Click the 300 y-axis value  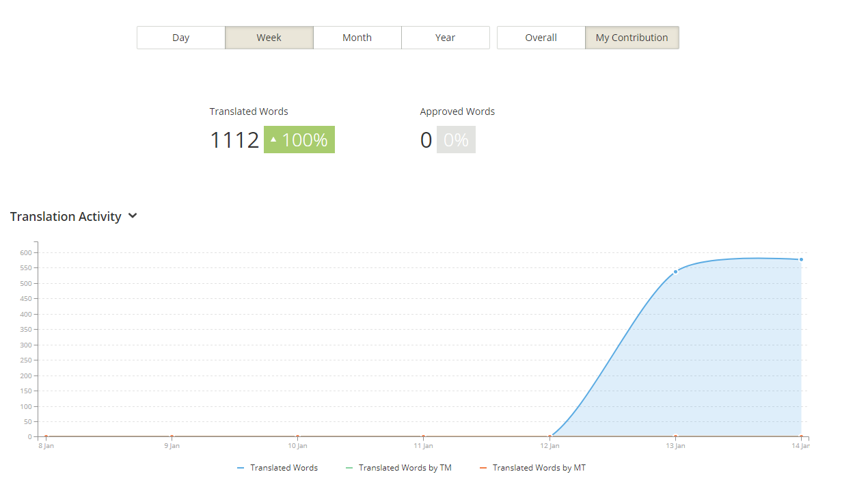pos(26,345)
